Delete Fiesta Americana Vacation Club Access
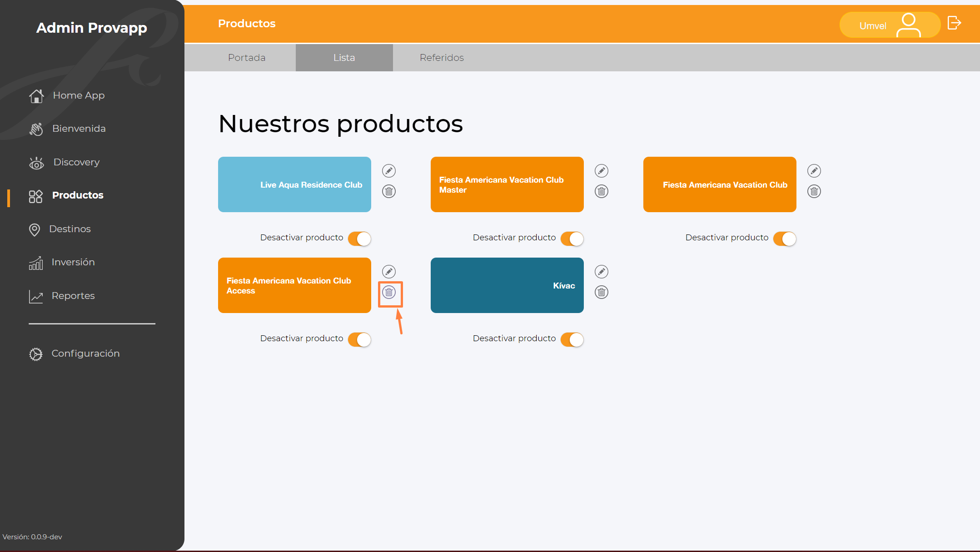980x552 pixels. click(388, 292)
